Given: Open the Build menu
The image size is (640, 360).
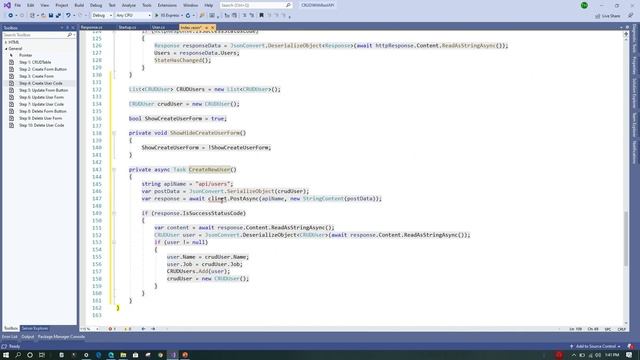Looking at the screenshot, I should click(79, 5).
